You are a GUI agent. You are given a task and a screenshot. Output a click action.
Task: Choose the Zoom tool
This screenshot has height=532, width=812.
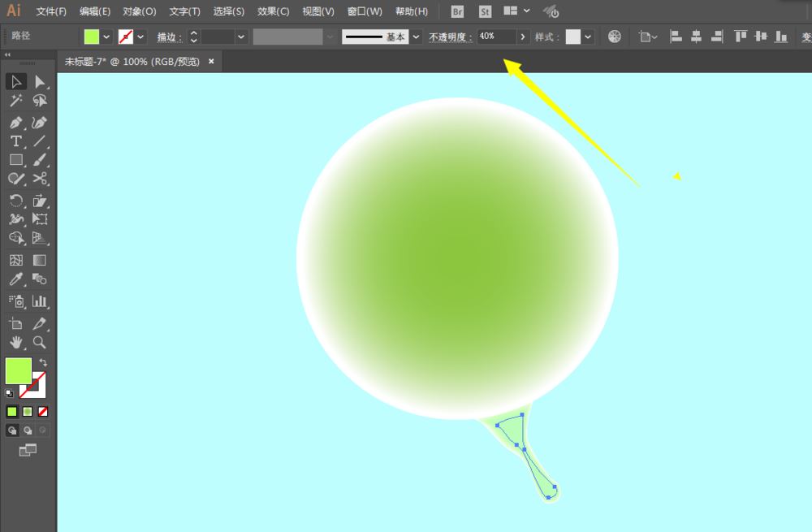click(39, 343)
